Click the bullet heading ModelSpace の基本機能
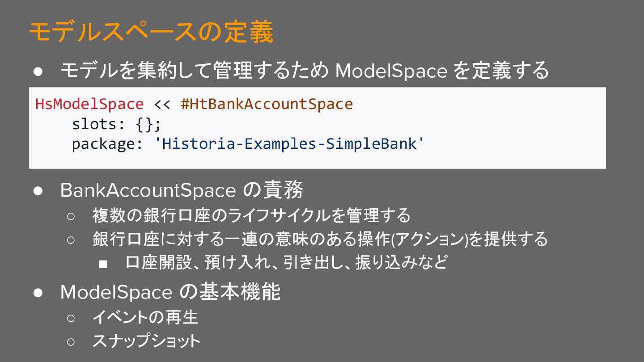 [x=170, y=292]
